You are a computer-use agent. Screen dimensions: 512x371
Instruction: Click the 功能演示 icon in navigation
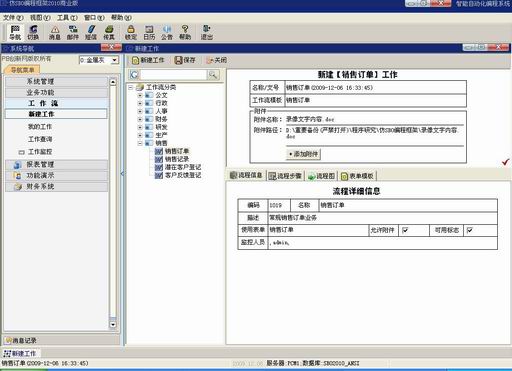click(x=17, y=176)
